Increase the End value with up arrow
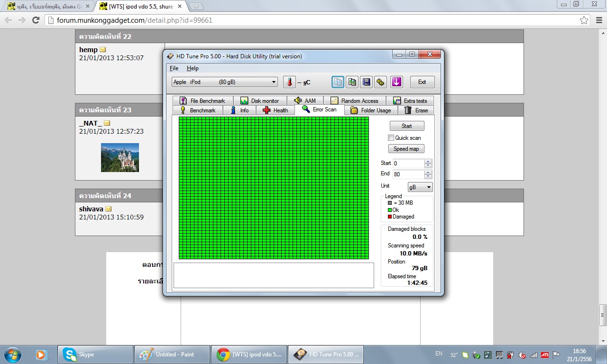The height and width of the screenshot is (364, 607). (x=428, y=172)
